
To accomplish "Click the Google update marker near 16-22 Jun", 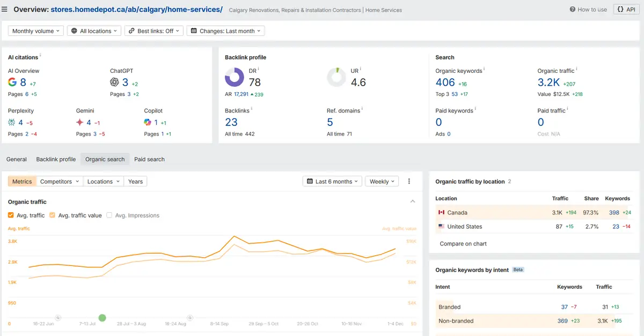I will [58, 318].
